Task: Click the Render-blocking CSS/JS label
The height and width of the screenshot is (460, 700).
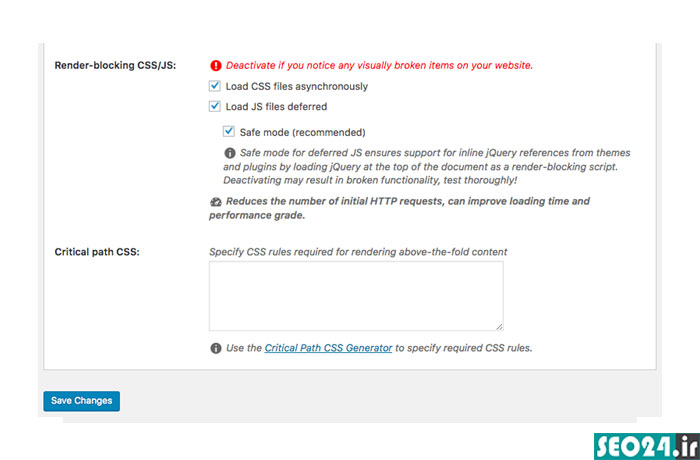Action: point(115,65)
